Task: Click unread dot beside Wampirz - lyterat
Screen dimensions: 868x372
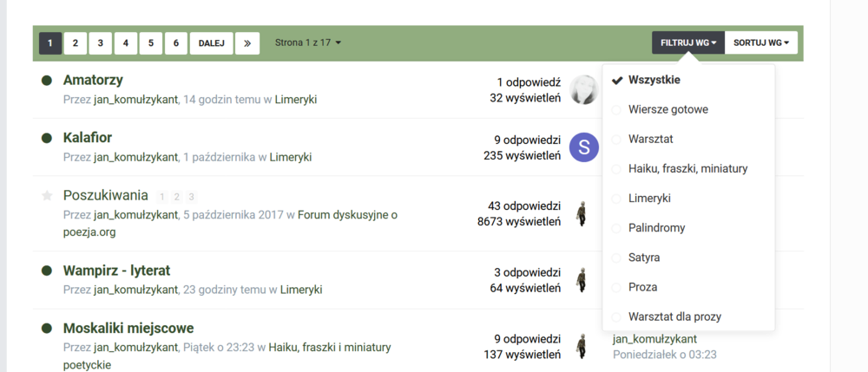Action: coord(47,271)
